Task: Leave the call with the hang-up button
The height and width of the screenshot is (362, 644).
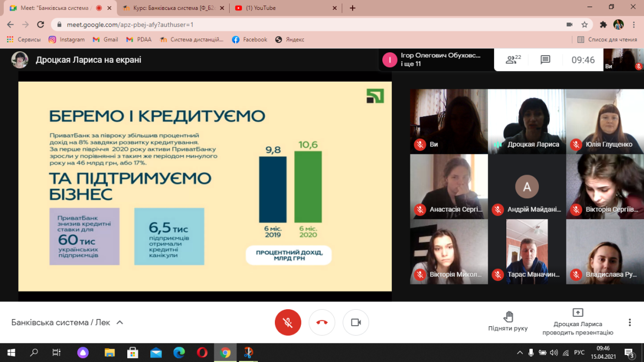Action: (322, 322)
